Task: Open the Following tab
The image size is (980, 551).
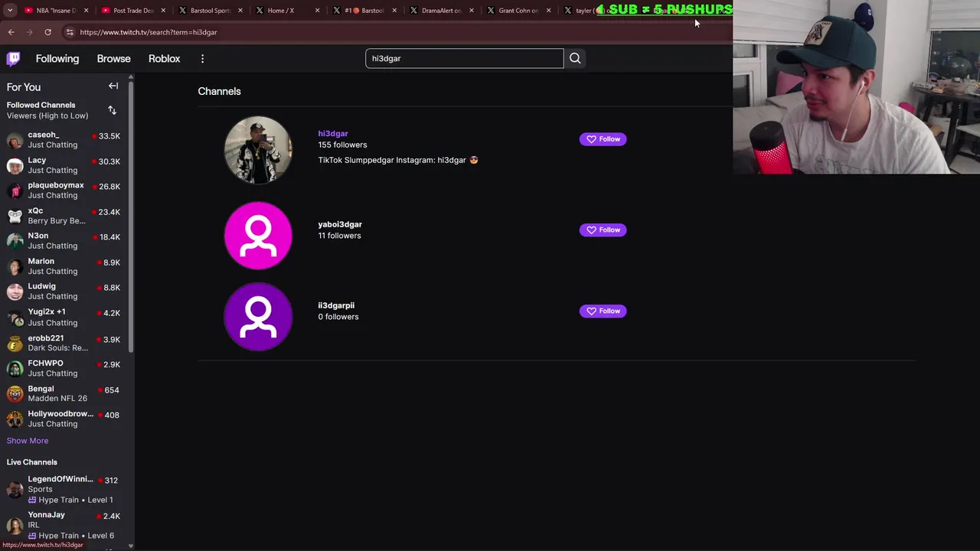Action: (x=57, y=58)
